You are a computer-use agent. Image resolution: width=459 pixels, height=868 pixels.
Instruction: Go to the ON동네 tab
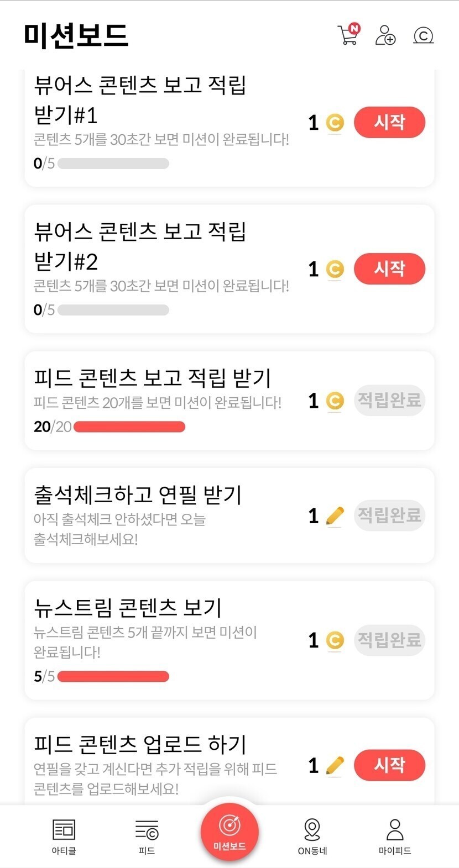coord(312,836)
